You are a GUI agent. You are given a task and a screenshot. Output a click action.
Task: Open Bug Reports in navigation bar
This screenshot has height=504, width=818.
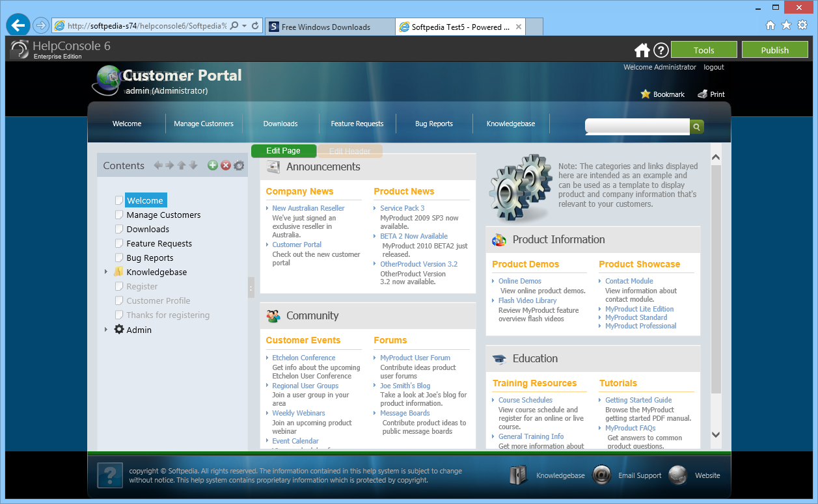tap(434, 124)
